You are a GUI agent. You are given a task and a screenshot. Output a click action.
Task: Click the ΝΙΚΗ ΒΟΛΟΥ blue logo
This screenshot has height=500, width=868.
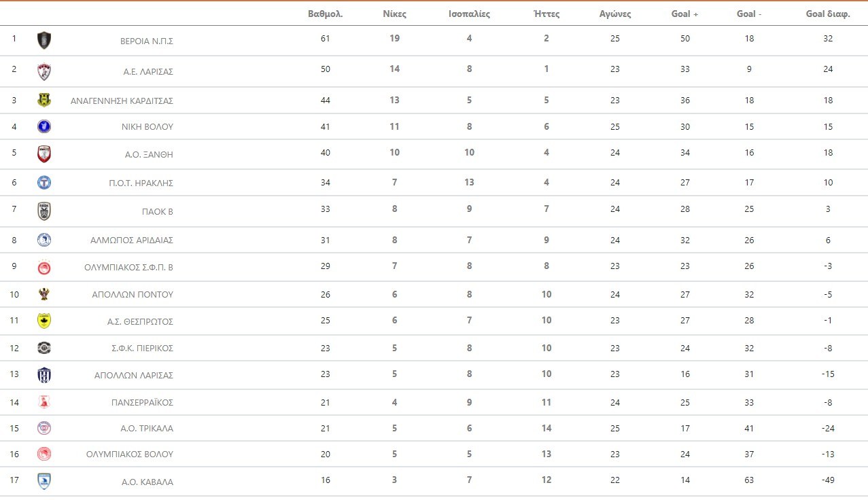coord(44,126)
